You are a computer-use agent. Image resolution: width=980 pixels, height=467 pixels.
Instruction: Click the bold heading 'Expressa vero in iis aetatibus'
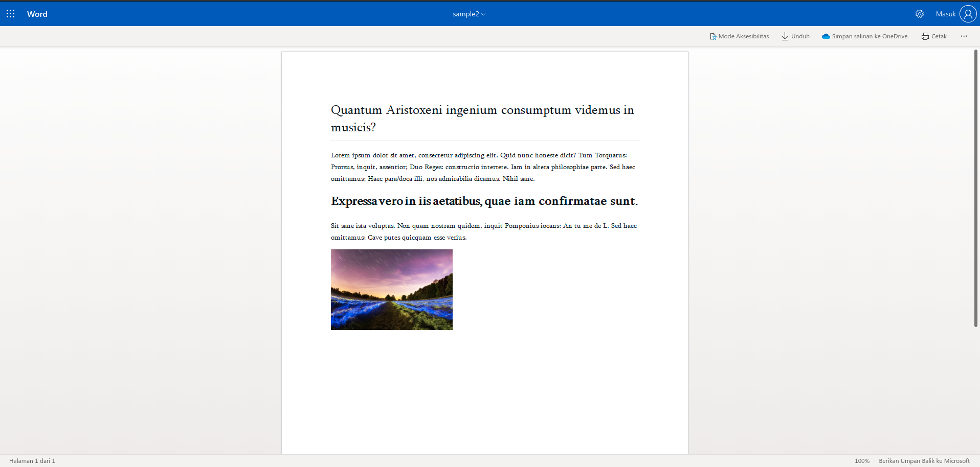[484, 201]
